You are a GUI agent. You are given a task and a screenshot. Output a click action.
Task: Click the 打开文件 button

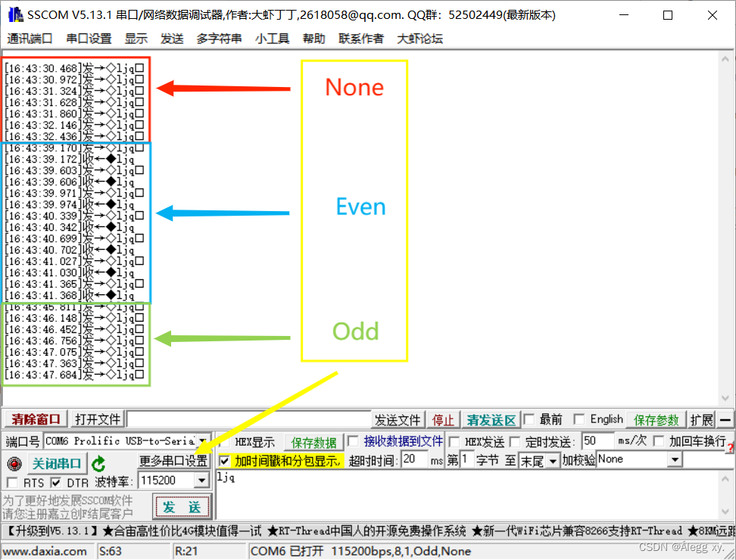[98, 418]
